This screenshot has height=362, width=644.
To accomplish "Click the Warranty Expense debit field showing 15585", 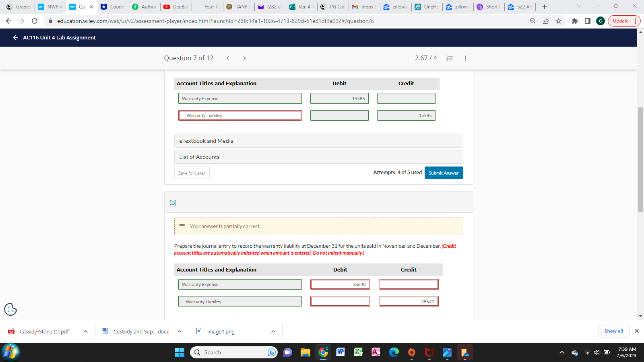I will click(x=339, y=99).
